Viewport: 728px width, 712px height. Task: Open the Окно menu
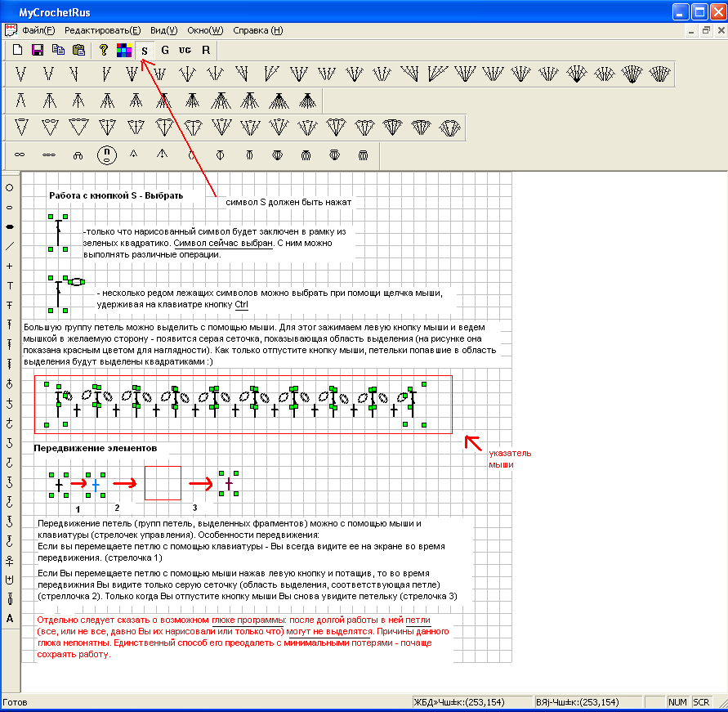pyautogui.click(x=205, y=30)
